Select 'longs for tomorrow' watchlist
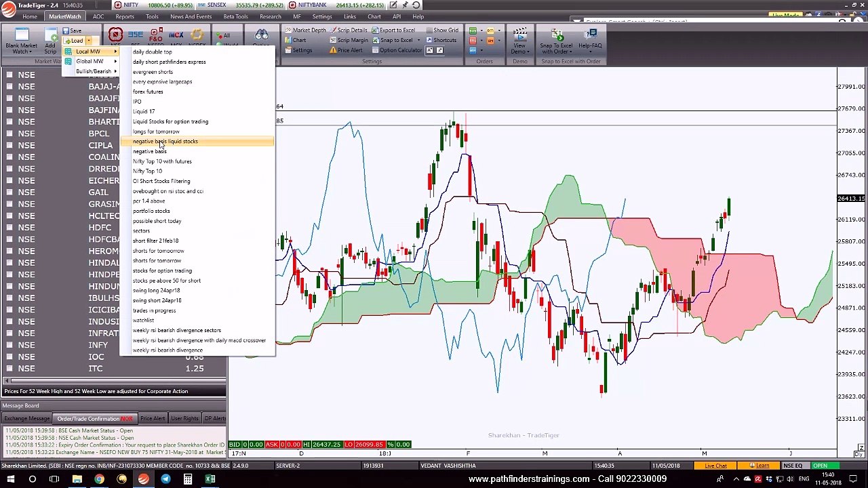Image resolution: width=868 pixels, height=488 pixels. (x=156, y=131)
